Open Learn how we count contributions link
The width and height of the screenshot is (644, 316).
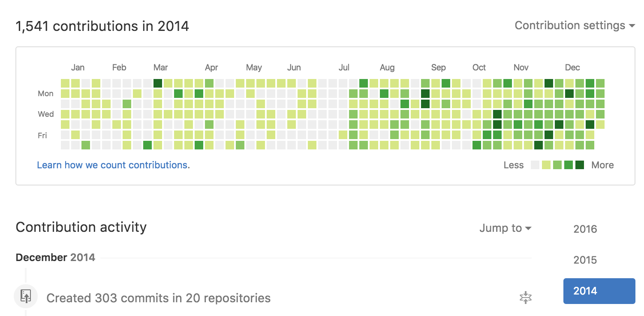(x=113, y=165)
